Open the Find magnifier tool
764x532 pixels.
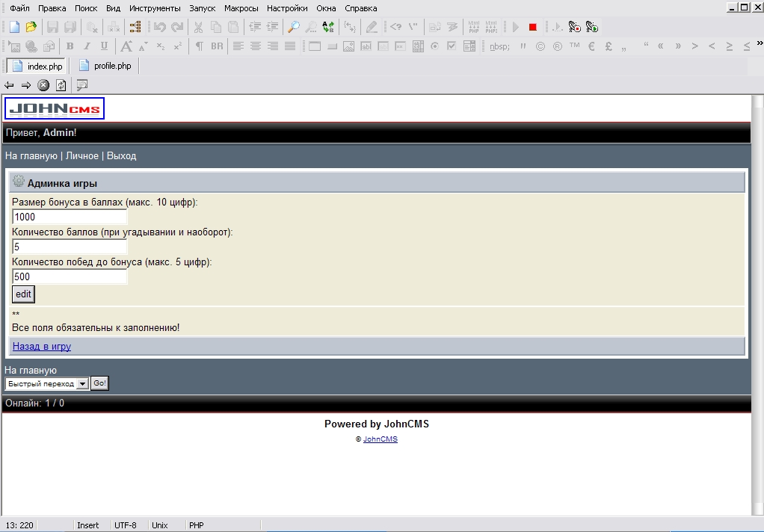(293, 28)
